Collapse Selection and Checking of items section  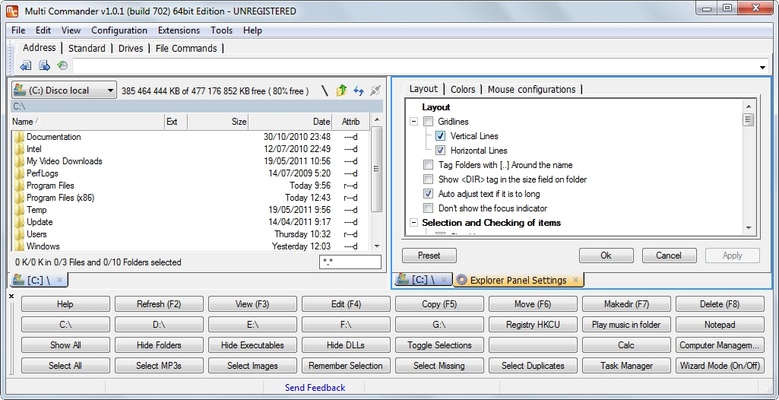(x=414, y=223)
